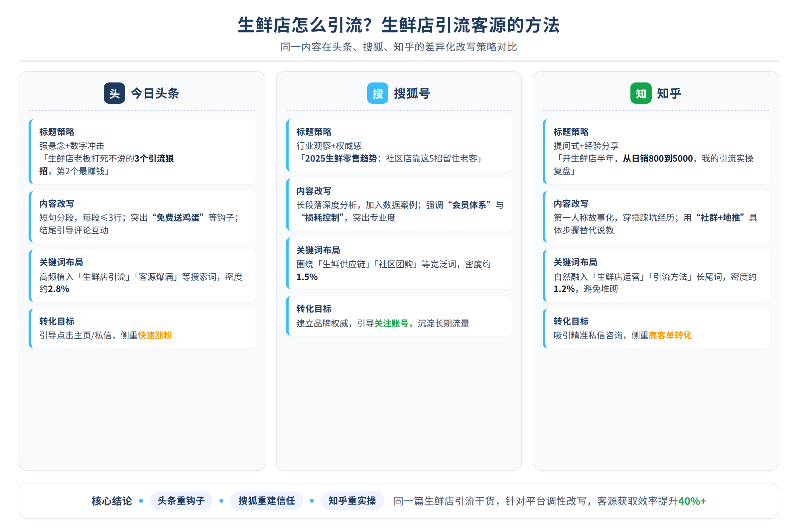Click the 今日头条 dark blue 头 icon
Viewport: 798px width, 532px height.
coord(114,93)
